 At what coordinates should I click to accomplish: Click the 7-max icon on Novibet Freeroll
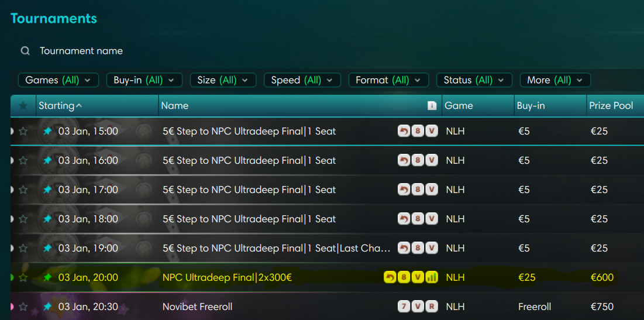coord(404,307)
